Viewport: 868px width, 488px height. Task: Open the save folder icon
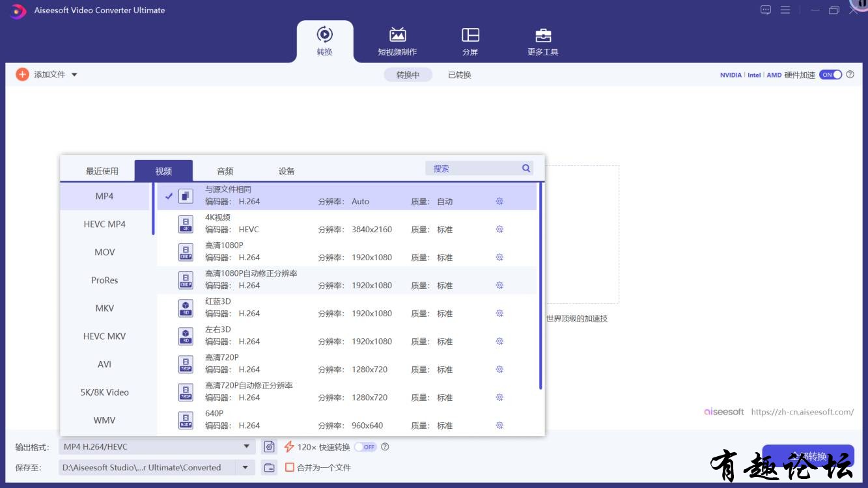click(269, 468)
